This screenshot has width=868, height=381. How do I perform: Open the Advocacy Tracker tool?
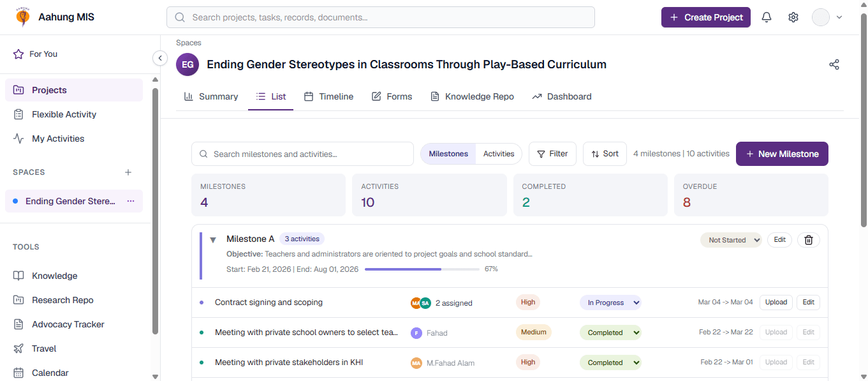coord(68,324)
